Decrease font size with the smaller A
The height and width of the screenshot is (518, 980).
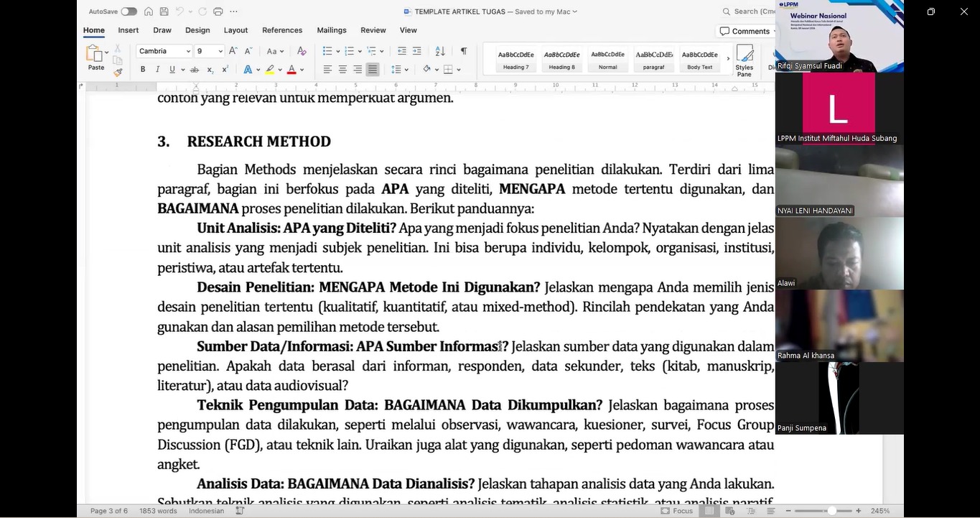pyautogui.click(x=248, y=51)
